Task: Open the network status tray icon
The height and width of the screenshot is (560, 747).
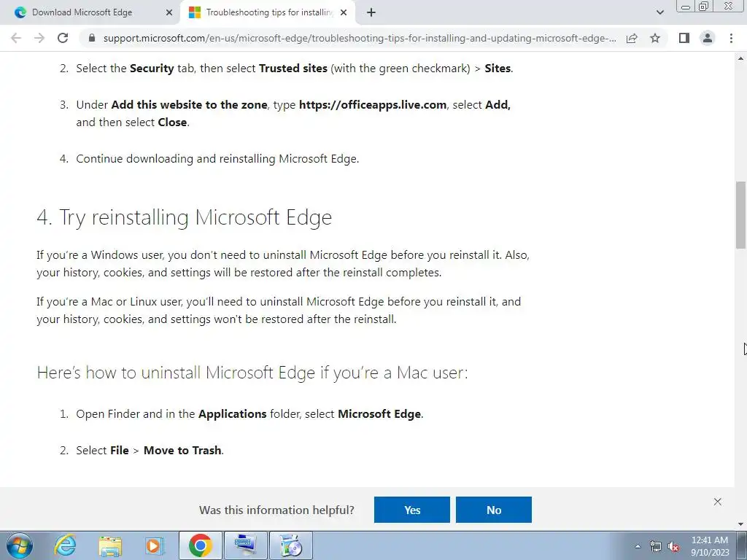Action: 656,547
